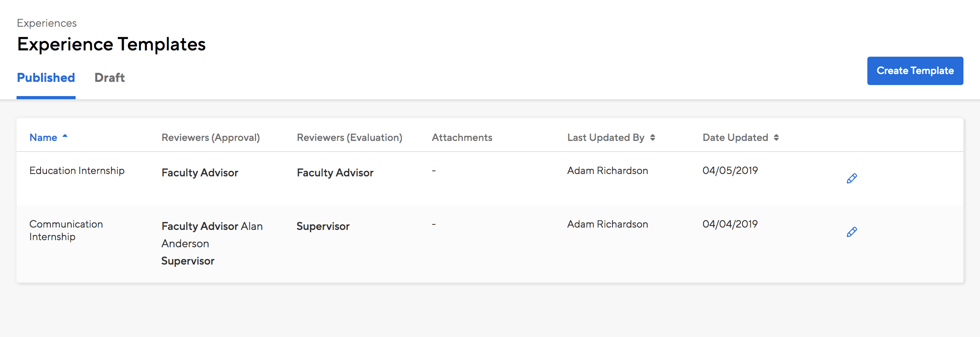Click Reviewers (Evaluation) column header

coord(349,137)
